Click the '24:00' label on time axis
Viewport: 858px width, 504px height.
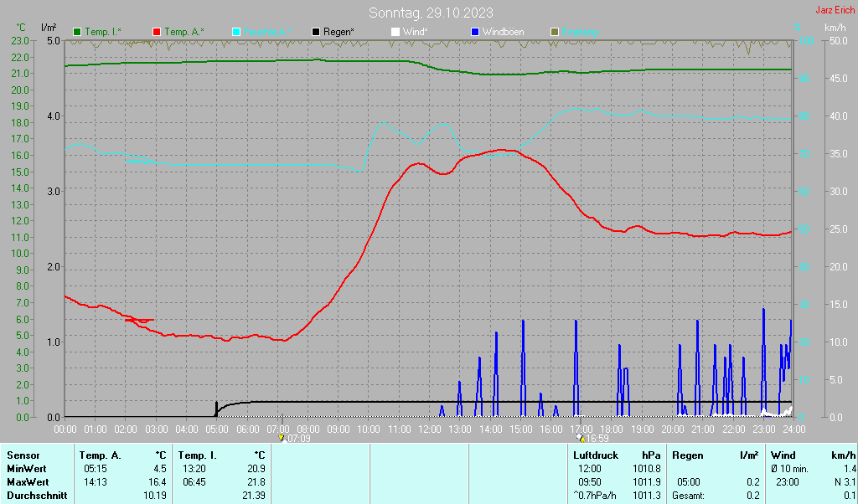(794, 429)
